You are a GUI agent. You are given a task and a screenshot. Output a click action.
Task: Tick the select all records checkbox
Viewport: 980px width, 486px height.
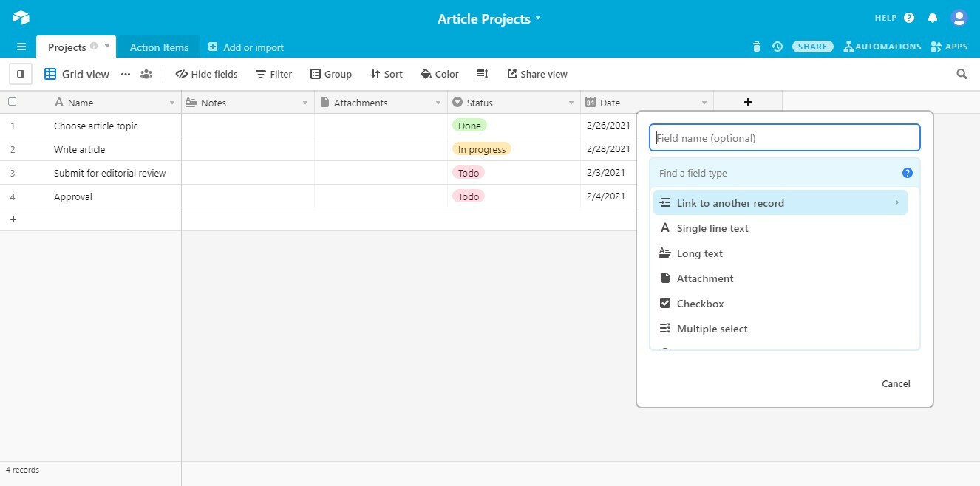[x=12, y=102]
